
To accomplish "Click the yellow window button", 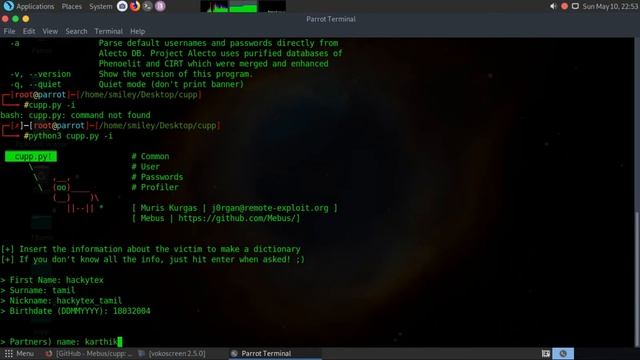I will tap(26, 19).
